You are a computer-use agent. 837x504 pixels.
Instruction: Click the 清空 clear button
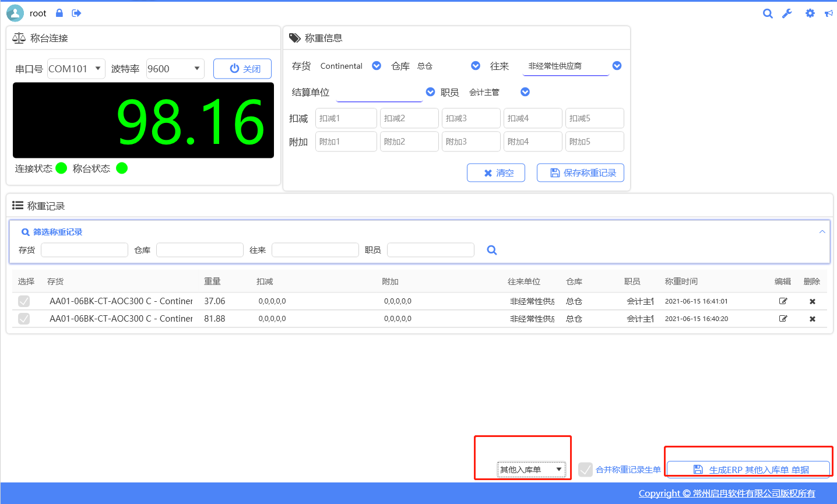click(x=496, y=173)
